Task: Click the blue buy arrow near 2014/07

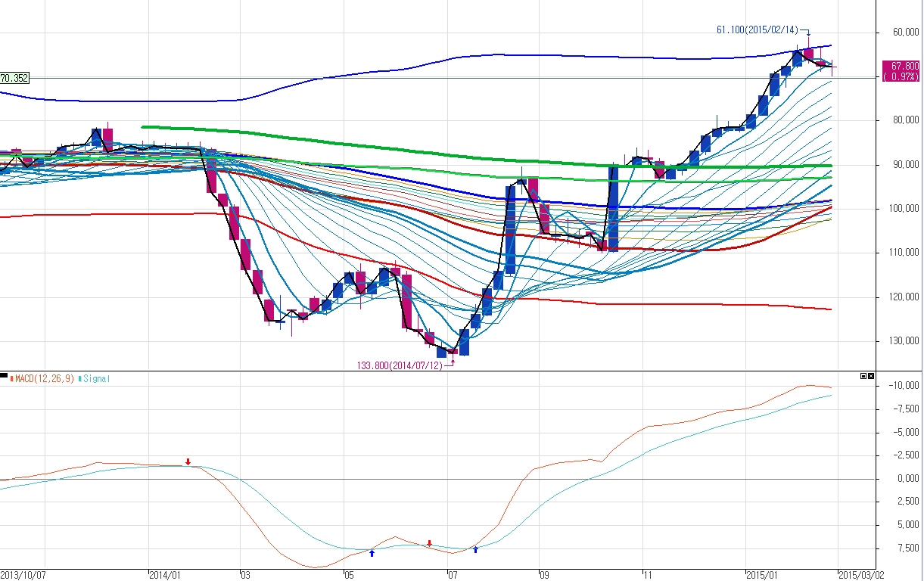Action: (x=475, y=549)
